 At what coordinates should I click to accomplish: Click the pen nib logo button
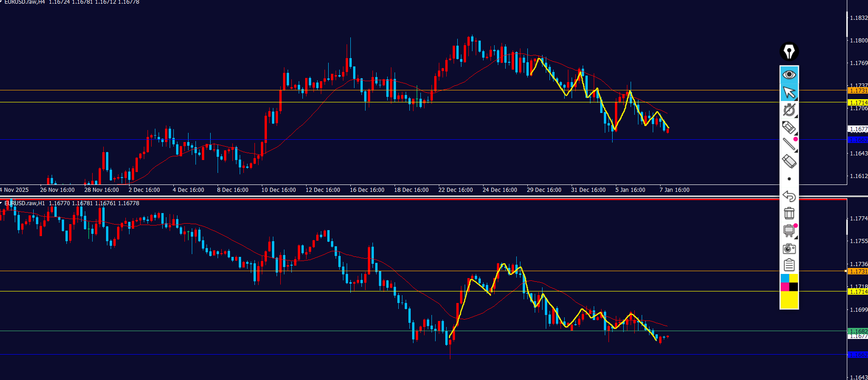pyautogui.click(x=789, y=52)
